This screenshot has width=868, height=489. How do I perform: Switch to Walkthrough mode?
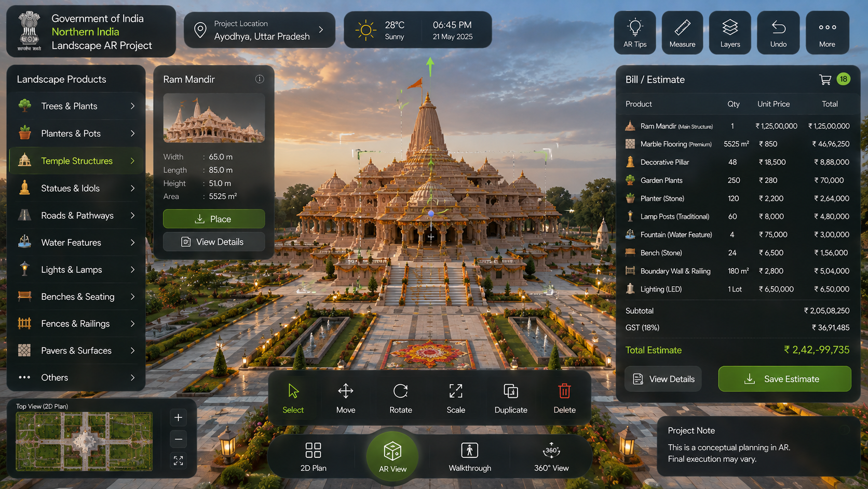[470, 457]
